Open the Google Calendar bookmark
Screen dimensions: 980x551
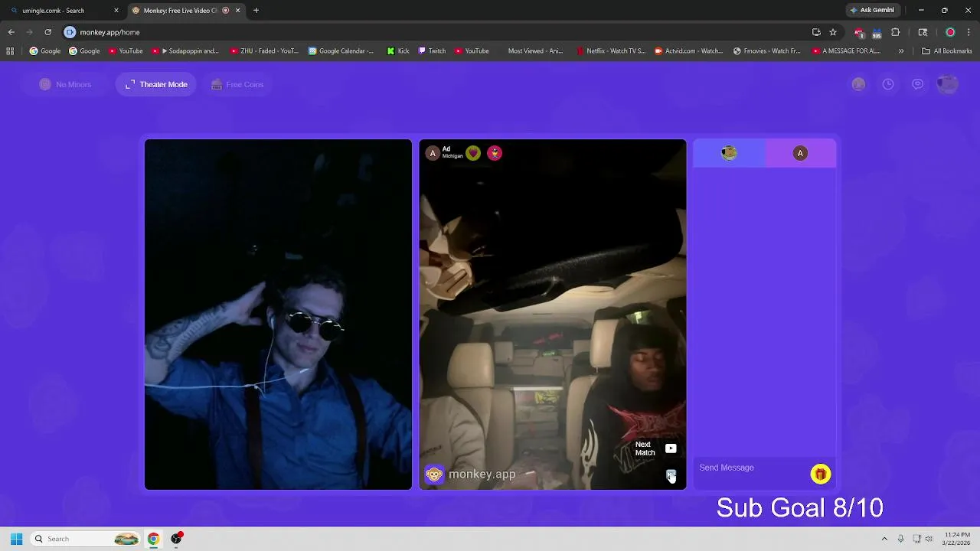click(x=341, y=51)
